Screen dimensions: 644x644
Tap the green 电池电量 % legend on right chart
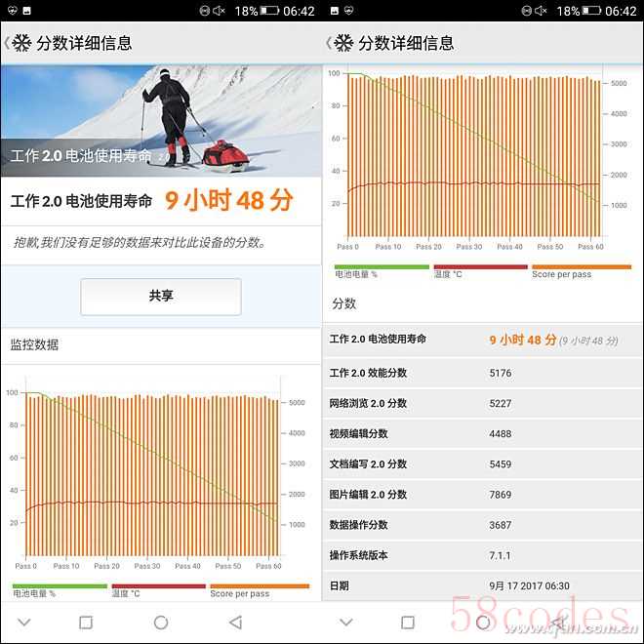click(x=382, y=271)
